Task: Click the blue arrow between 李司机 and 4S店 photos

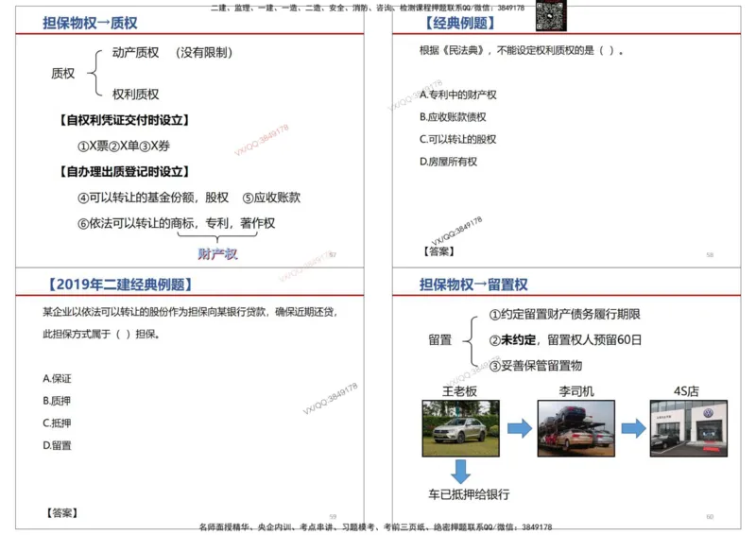Action: pyautogui.click(x=633, y=428)
